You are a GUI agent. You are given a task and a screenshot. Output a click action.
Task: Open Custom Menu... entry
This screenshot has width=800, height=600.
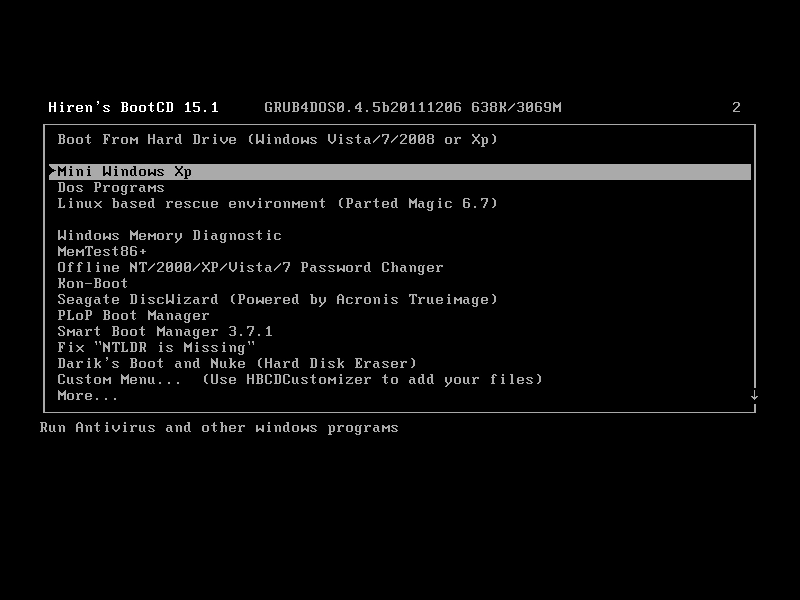299,380
